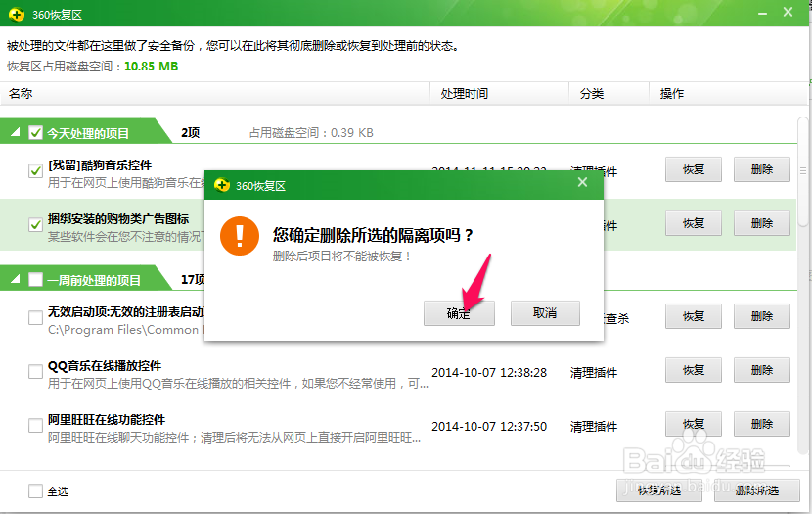This screenshot has width=812, height=514.
Task: Click the 删除所选 delete selected button
Action: (756, 491)
